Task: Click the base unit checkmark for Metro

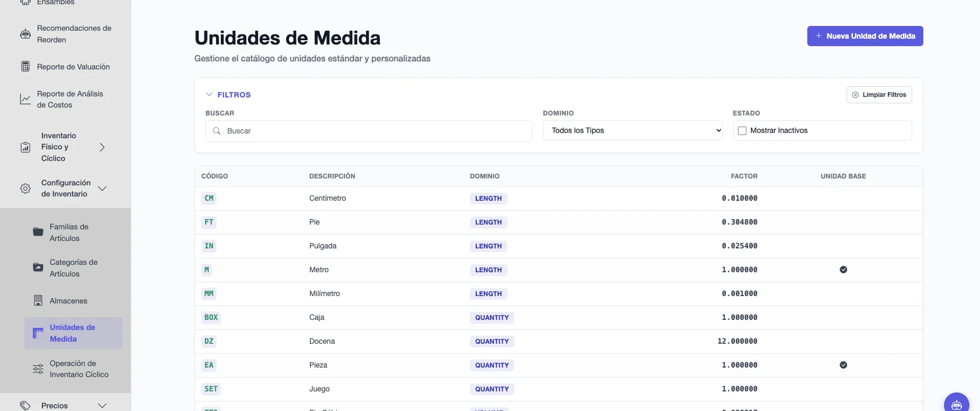Action: tap(843, 270)
